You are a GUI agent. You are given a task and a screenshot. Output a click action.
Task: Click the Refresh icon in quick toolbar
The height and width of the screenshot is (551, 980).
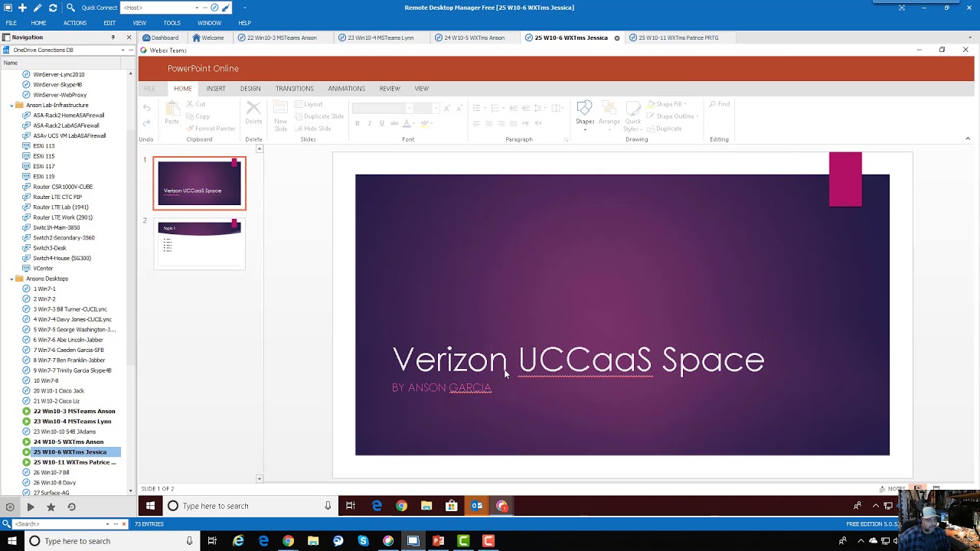(x=53, y=8)
